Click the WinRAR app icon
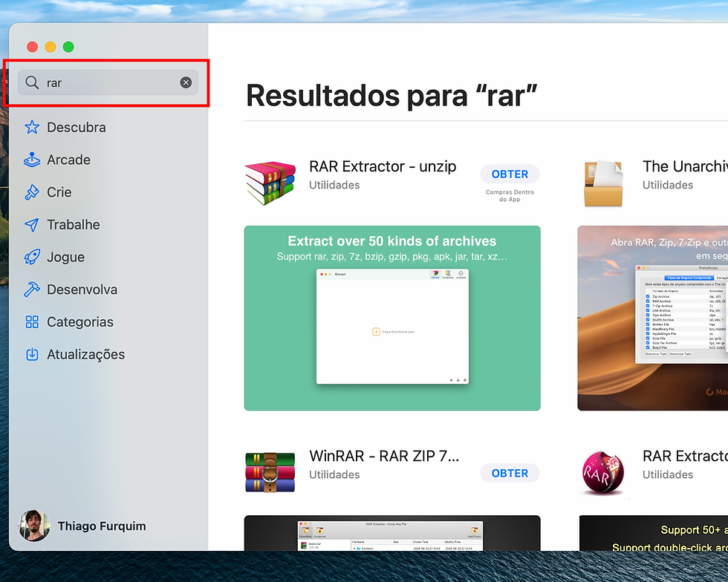 pyautogui.click(x=270, y=472)
